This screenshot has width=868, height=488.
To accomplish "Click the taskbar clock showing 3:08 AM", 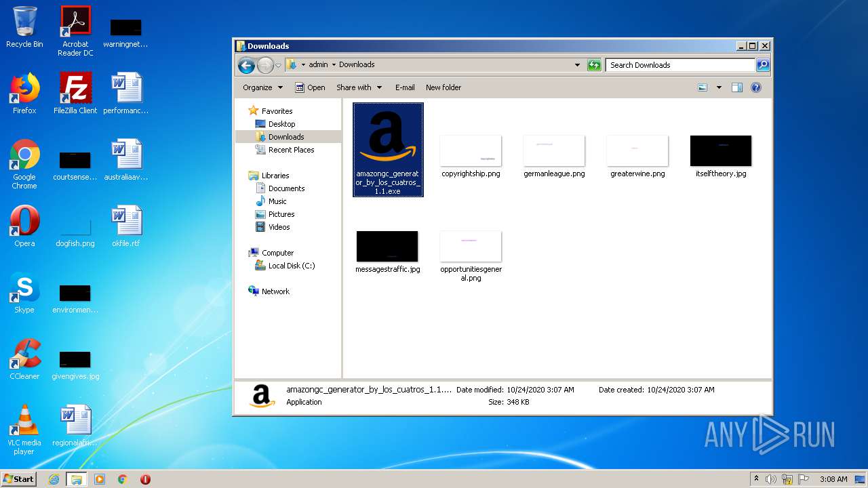I will pos(833,479).
